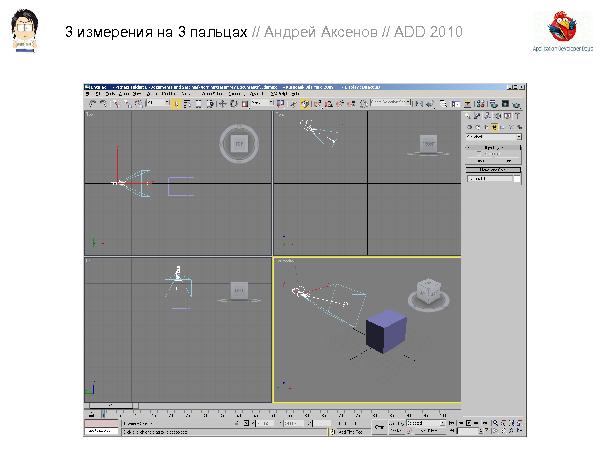Screen dimensions: 600x450
Task: Click Maximize Viewport Toggle icon
Action: tap(520, 430)
